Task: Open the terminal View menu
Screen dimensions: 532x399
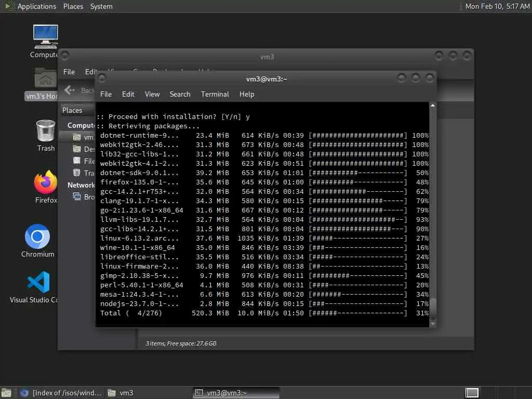Action: (x=152, y=95)
